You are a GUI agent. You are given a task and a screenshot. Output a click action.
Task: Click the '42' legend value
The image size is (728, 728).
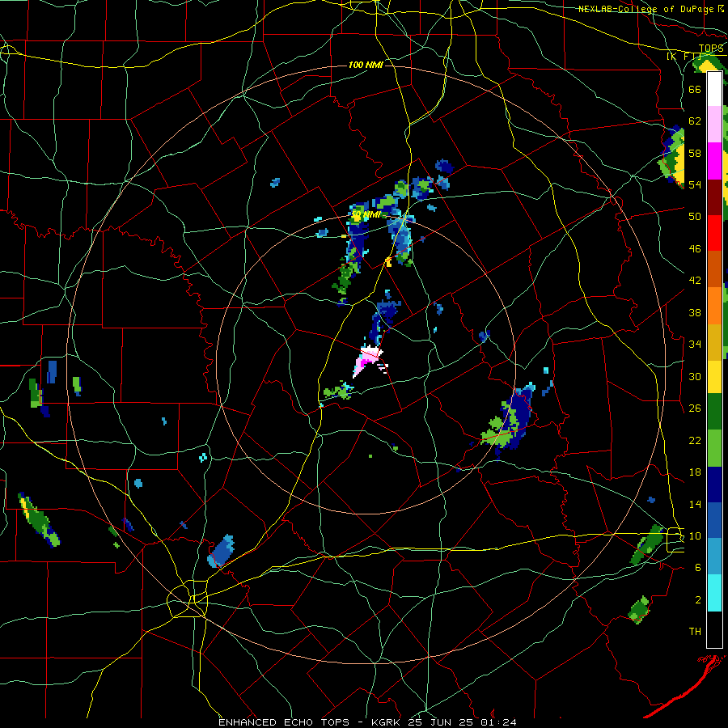[695, 281]
